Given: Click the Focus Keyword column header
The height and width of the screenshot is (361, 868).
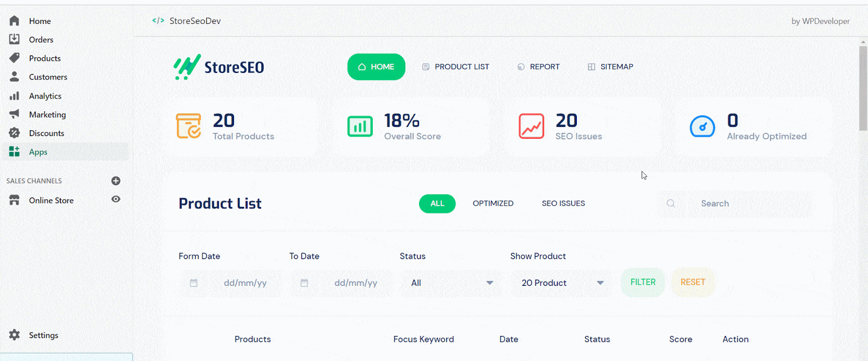Looking at the screenshot, I should click(423, 339).
